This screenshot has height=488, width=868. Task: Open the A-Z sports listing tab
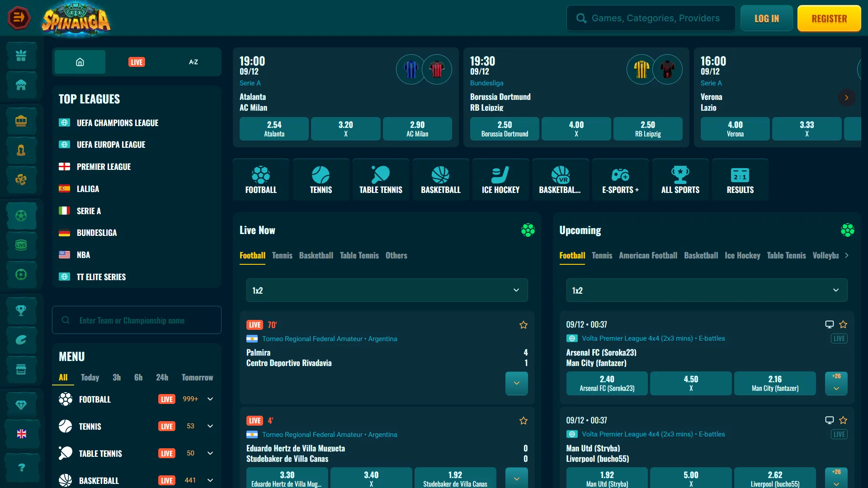pyautogui.click(x=193, y=62)
